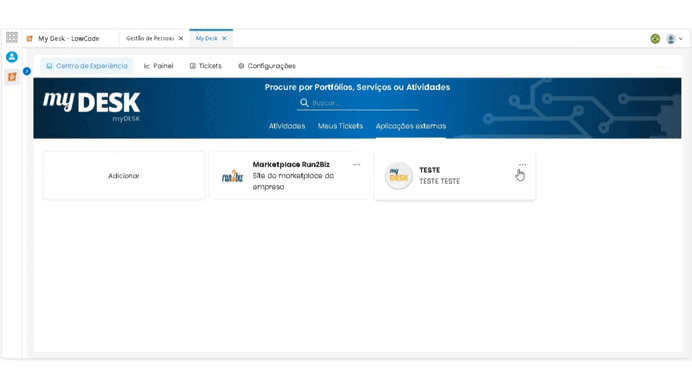This screenshot has height=388, width=692.
Task: Close the Gestão de Pessoas tab
Action: tap(181, 38)
